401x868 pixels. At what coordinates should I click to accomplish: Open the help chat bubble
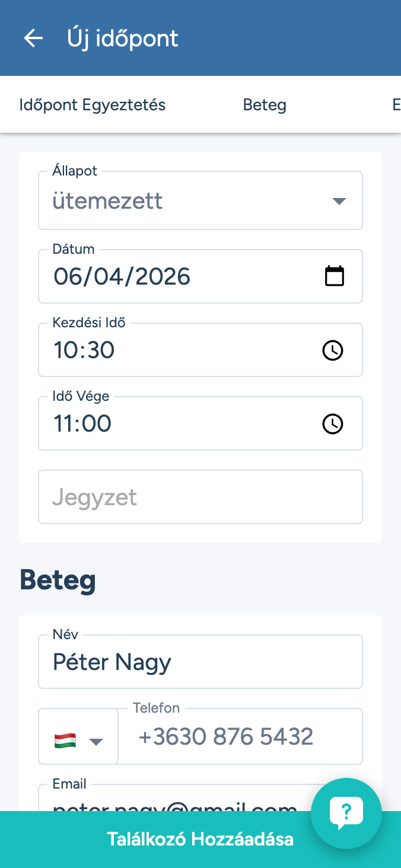click(x=346, y=813)
